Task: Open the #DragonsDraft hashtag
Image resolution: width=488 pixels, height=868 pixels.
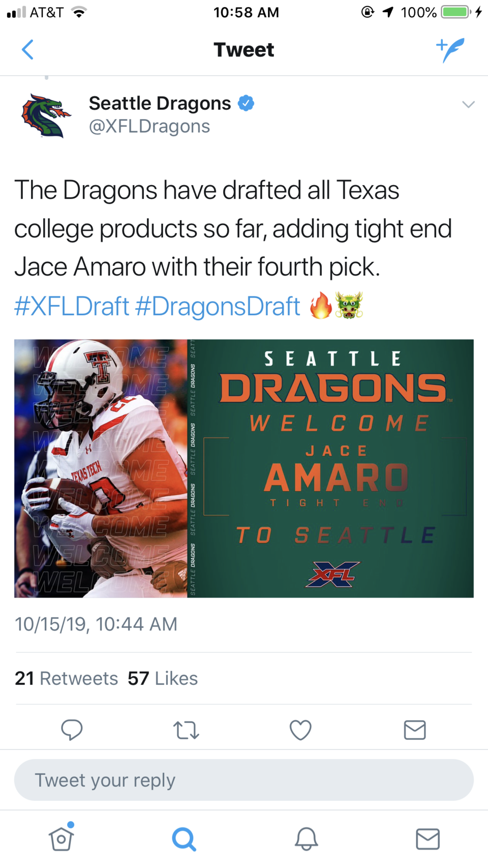Action: (x=218, y=306)
